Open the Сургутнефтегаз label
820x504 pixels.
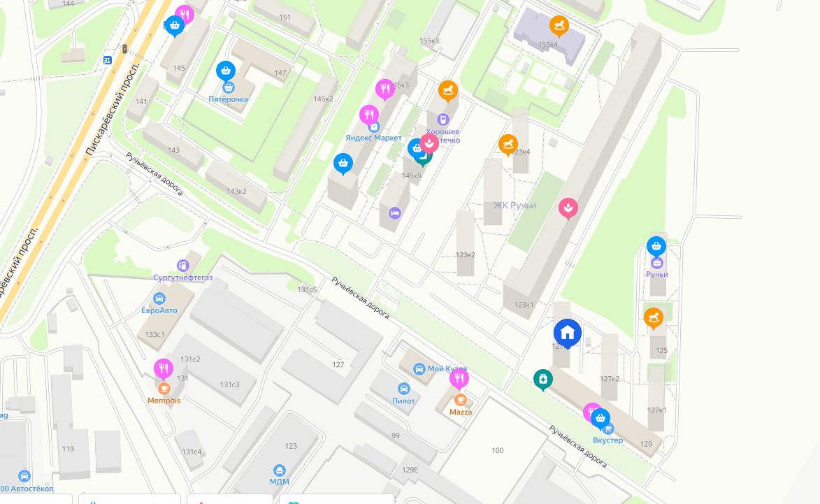pyautogui.click(x=183, y=278)
